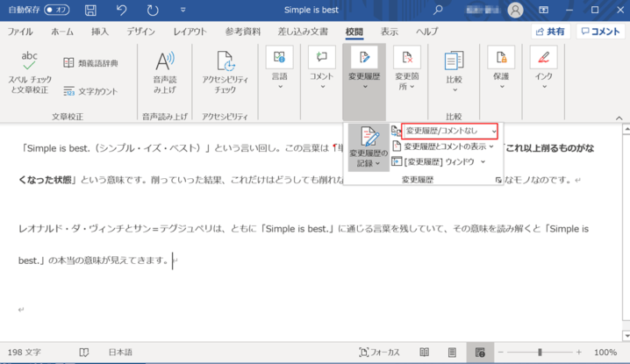Toggle the 自動保存 AutoSave switch
The image size is (630, 364).
[x=57, y=10]
